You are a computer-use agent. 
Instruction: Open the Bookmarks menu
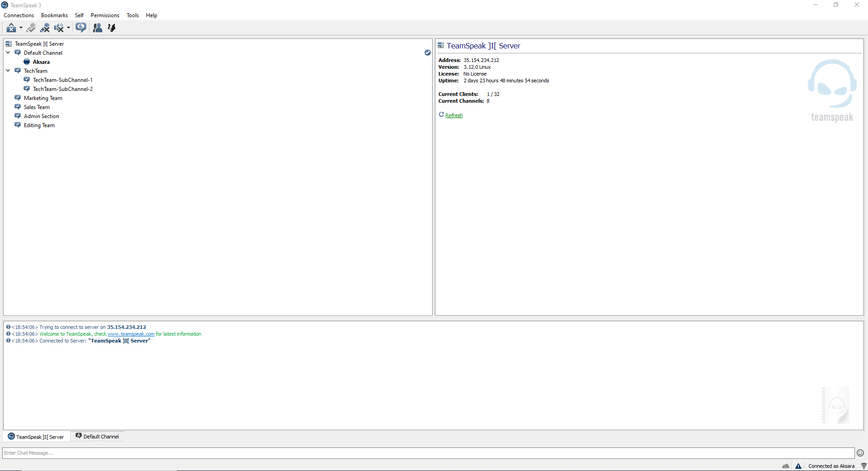(54, 15)
